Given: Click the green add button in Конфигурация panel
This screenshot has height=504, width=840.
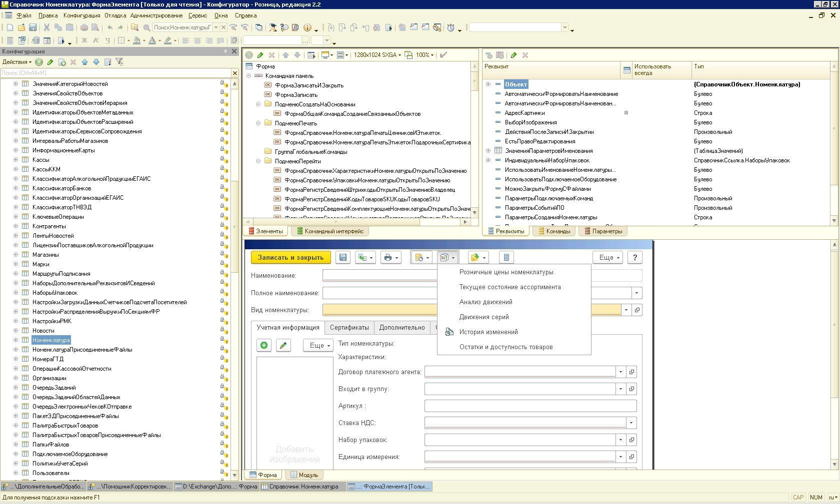Looking at the screenshot, I should click(39, 62).
